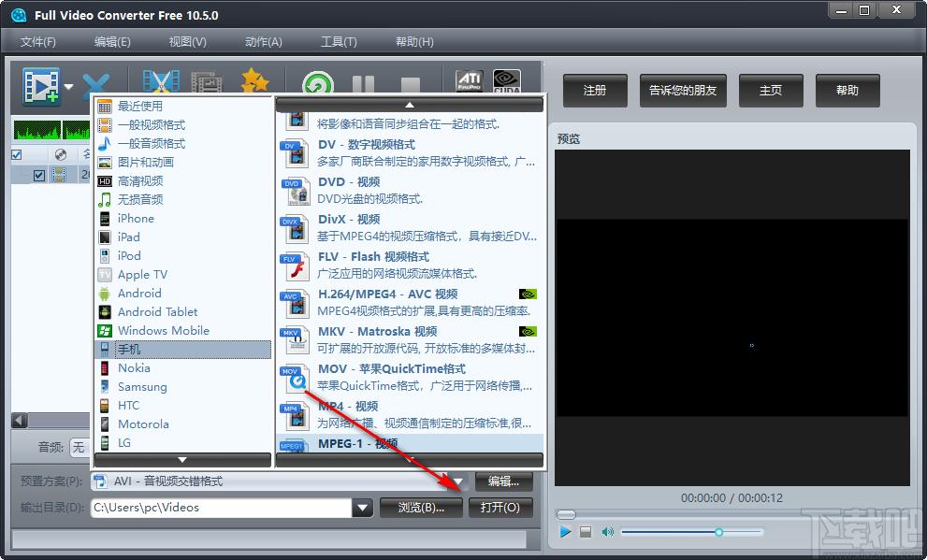
Task: Mute the preview speaker icon
Action: point(607,532)
